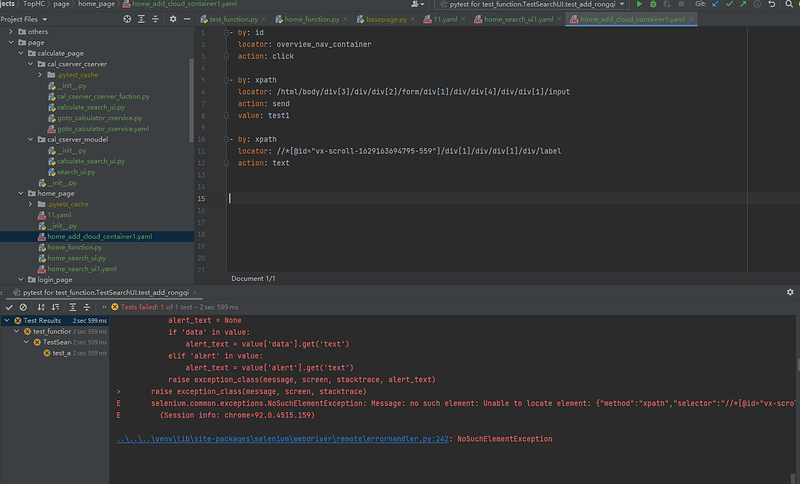The height and width of the screenshot is (484, 800).
Task: Commit changes with green Git checkmark
Action: (730, 4)
